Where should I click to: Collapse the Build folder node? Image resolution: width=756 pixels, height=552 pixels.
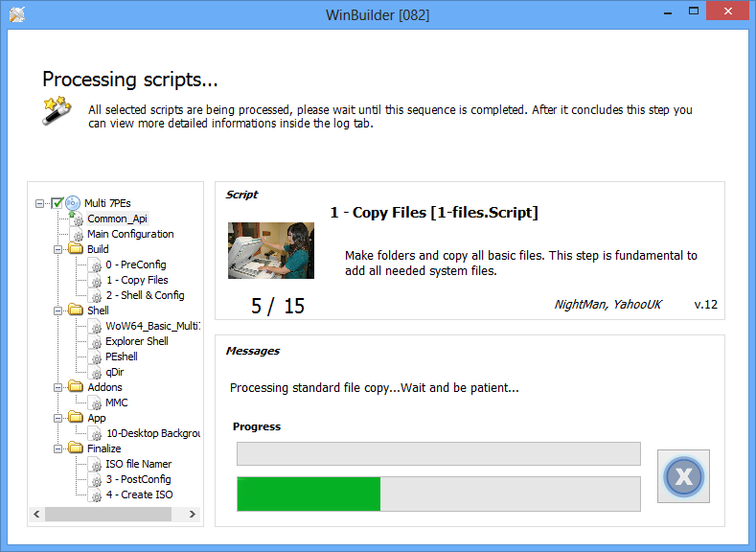point(57,250)
